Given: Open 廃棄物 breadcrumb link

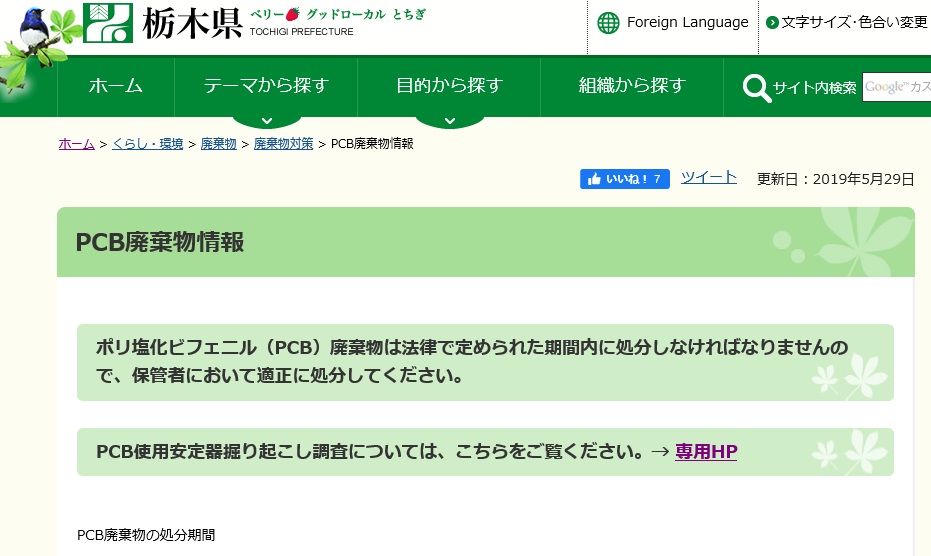Looking at the screenshot, I should (218, 144).
